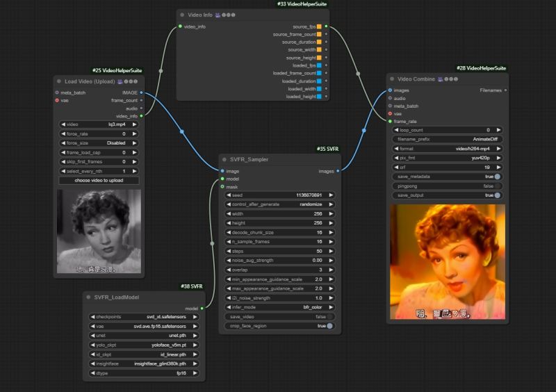
Task: Click the filename_prefix field AnimateDiff
Action: click(447, 140)
